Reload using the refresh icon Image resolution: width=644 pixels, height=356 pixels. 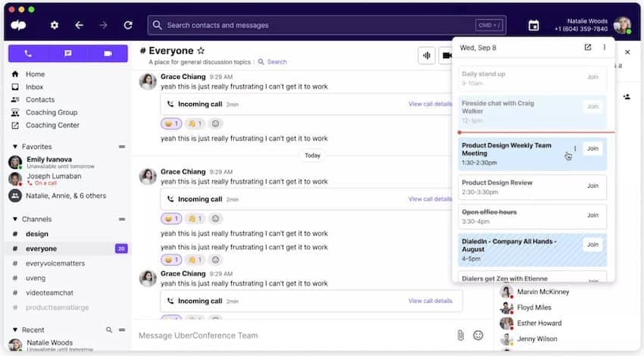[128, 26]
